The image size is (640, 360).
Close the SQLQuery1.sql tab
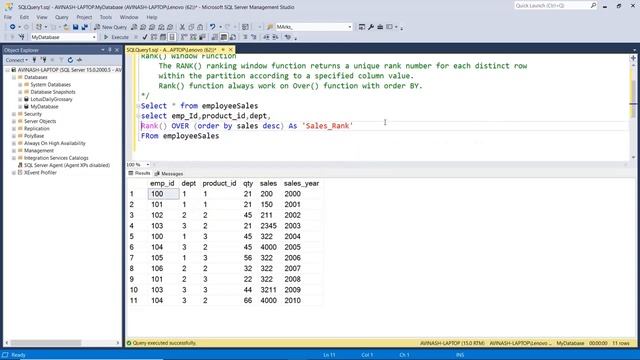231,50
